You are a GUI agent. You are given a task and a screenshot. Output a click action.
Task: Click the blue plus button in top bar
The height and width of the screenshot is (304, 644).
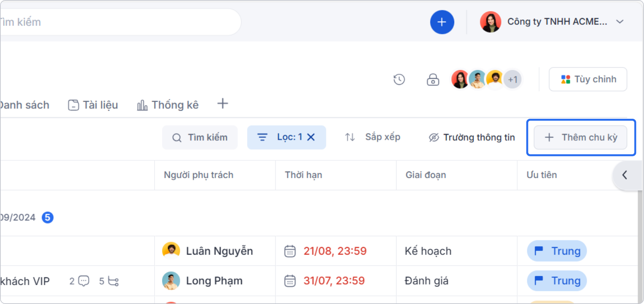[442, 22]
